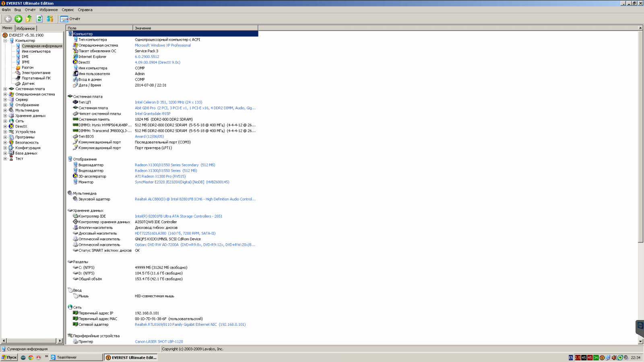Open the Отчёт menu
This screenshot has height=362, width=644.
[x=30, y=10]
